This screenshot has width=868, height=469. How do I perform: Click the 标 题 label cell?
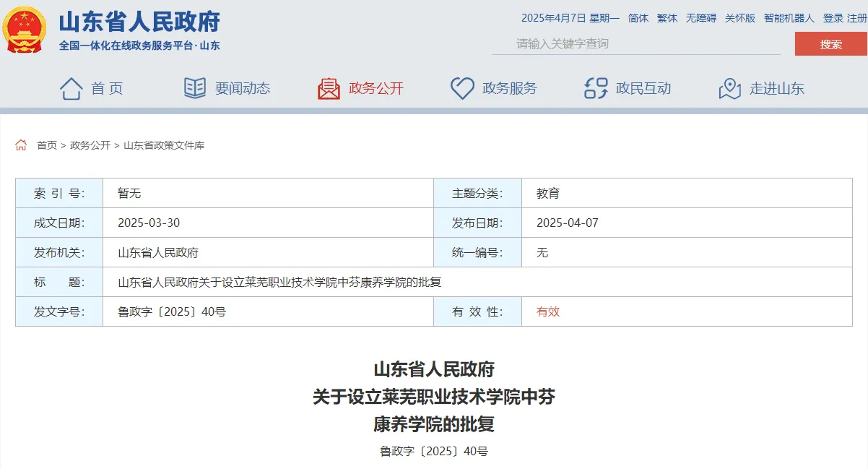pyautogui.click(x=59, y=283)
